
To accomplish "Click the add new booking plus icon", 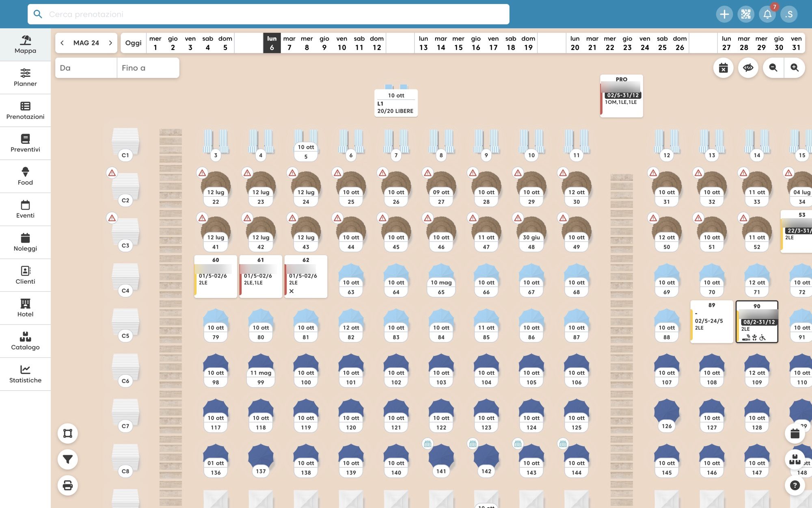I will [x=724, y=14].
